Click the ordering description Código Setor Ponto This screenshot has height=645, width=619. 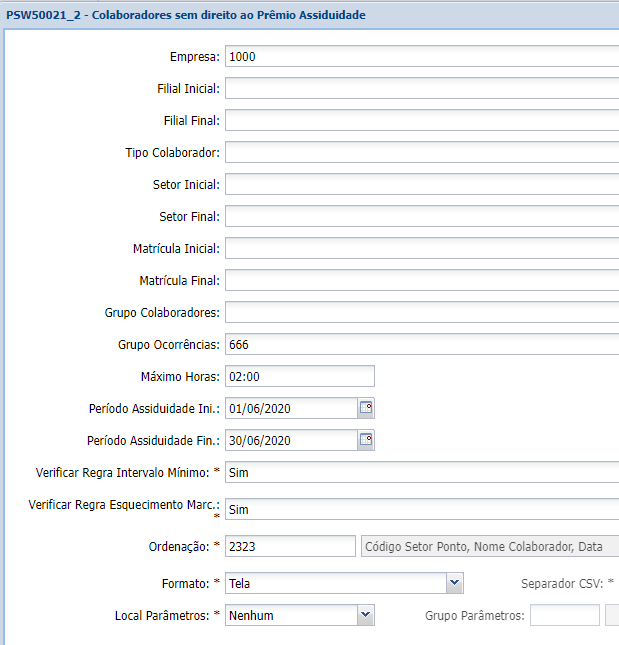(x=490, y=546)
